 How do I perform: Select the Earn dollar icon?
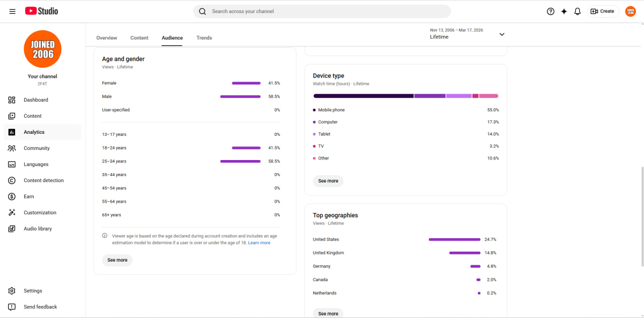pos(12,196)
